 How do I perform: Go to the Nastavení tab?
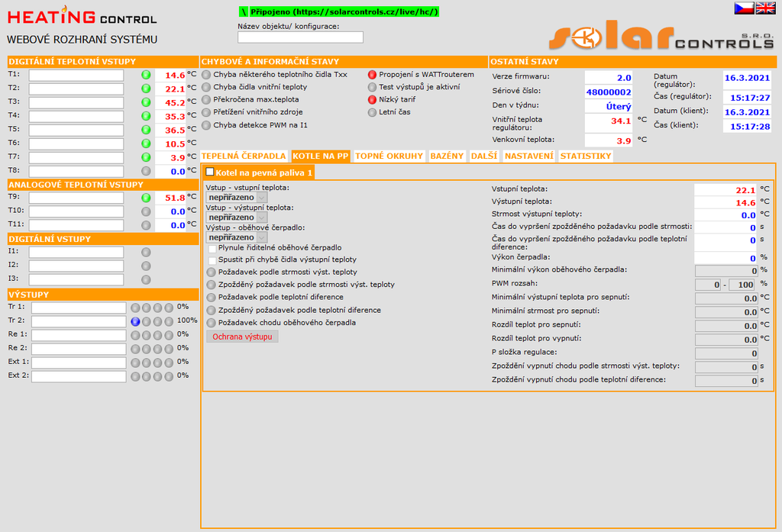(x=529, y=156)
